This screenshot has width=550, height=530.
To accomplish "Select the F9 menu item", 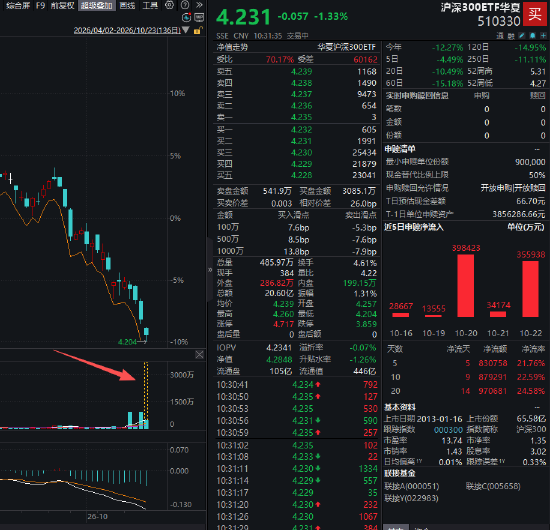I will (x=40, y=5).
